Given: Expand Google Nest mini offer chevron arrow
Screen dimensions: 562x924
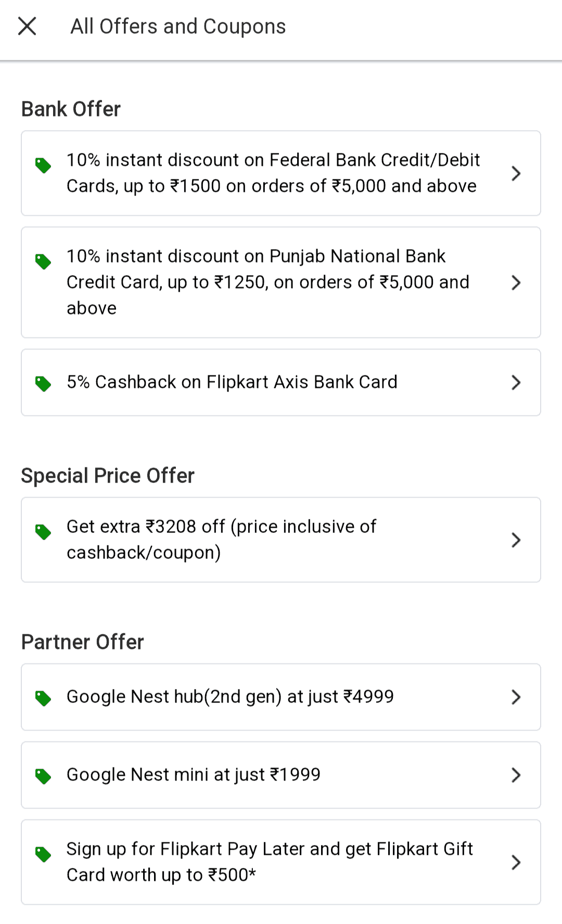Looking at the screenshot, I should coord(516,775).
